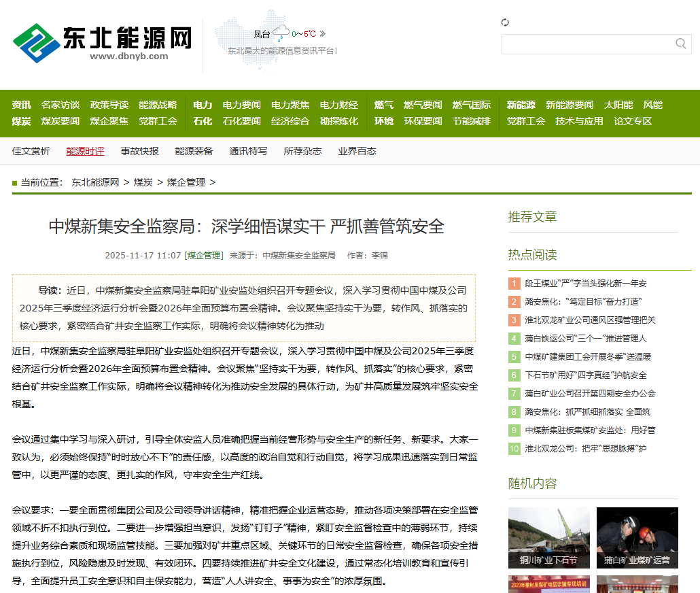Click the [煤企管理] tag under article title
700x593 pixels.
tap(205, 256)
